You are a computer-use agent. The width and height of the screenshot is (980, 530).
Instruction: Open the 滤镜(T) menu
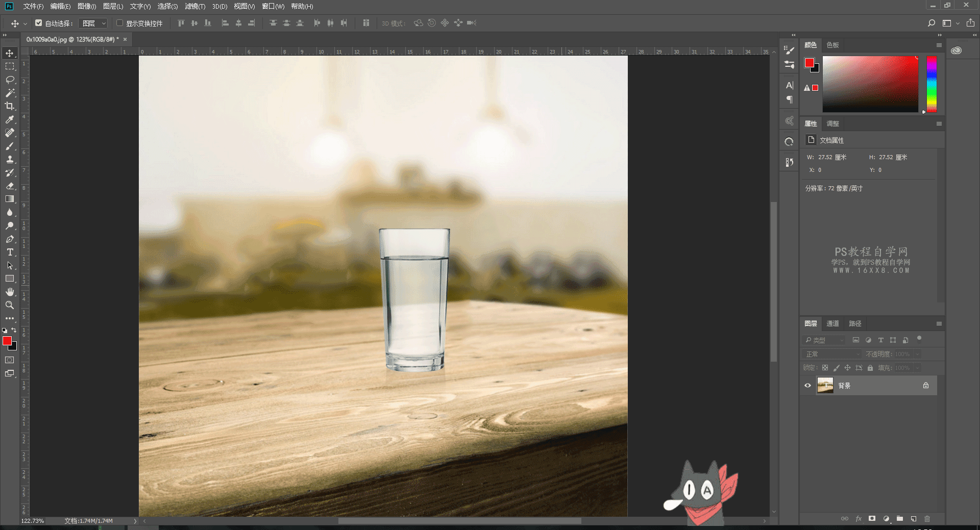point(194,6)
